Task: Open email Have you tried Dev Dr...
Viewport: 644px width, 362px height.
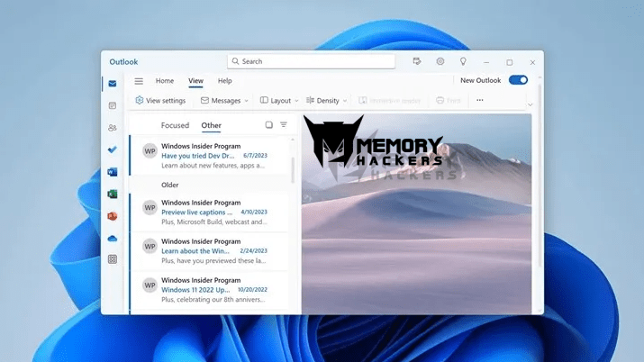Action: (210, 156)
